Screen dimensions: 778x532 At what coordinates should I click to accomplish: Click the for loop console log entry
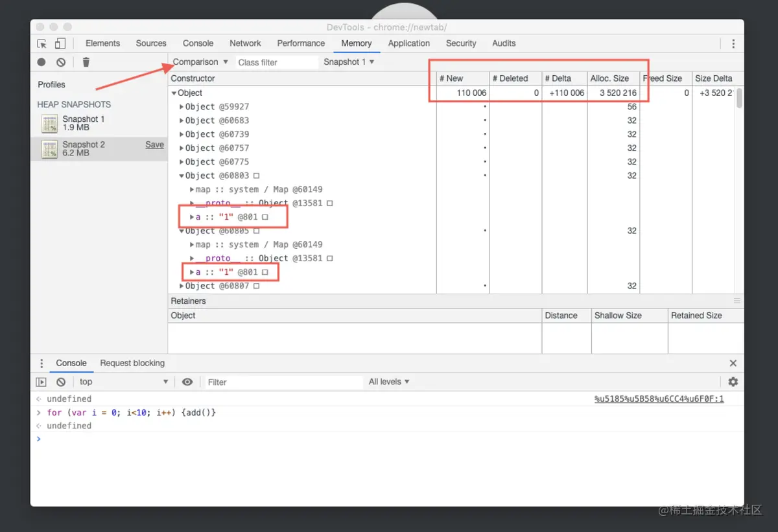tap(131, 413)
